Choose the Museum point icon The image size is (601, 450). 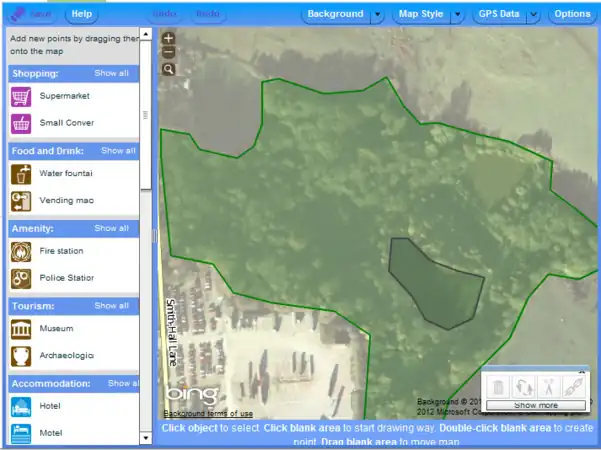[21, 329]
